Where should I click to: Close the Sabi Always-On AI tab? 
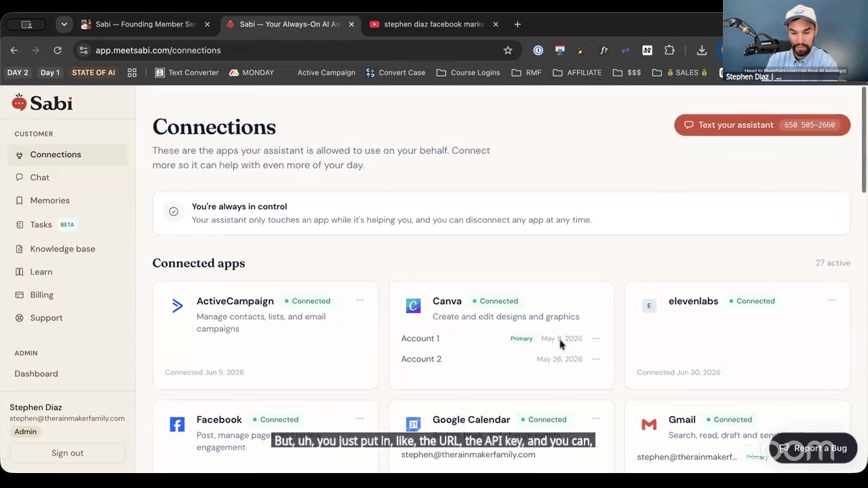click(351, 24)
